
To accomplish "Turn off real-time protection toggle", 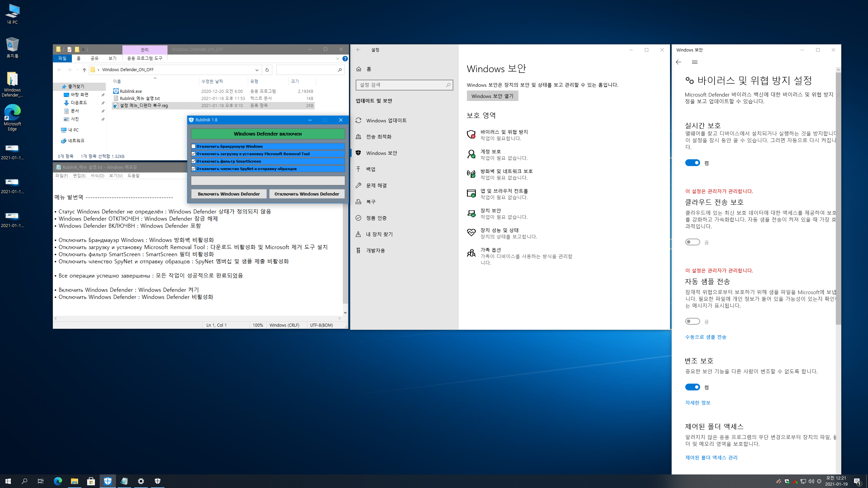I will coord(692,163).
